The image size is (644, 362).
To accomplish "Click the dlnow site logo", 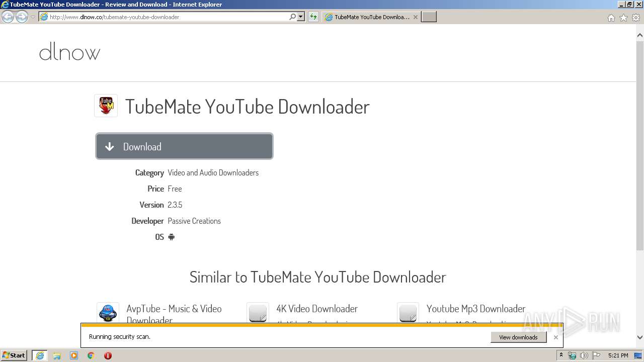I will click(x=69, y=52).
